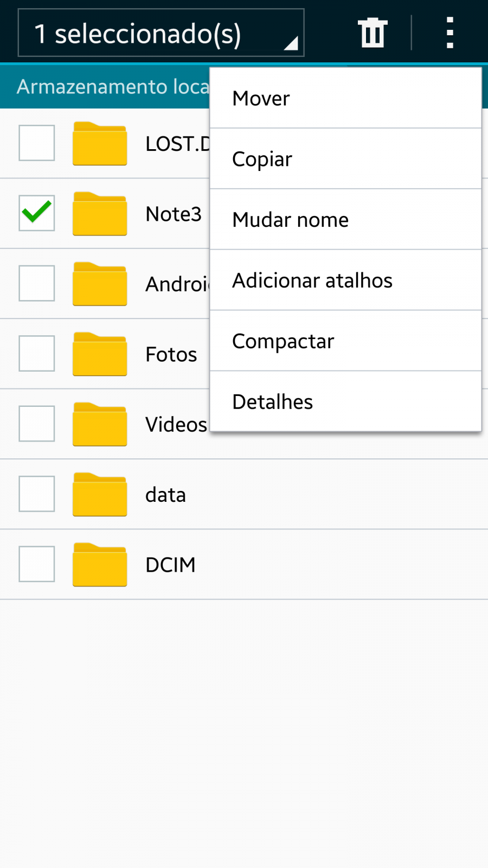Uncheck the Note3 folder checkbox

tap(37, 213)
